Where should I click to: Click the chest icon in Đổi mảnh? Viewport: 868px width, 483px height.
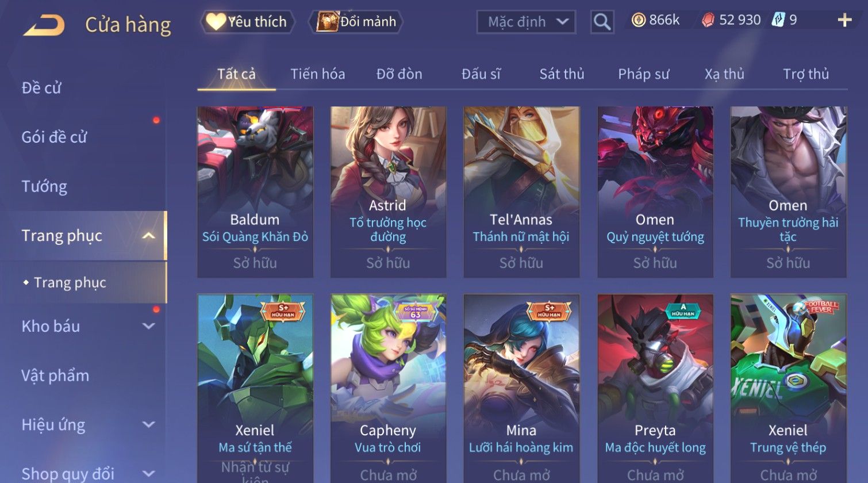327,22
